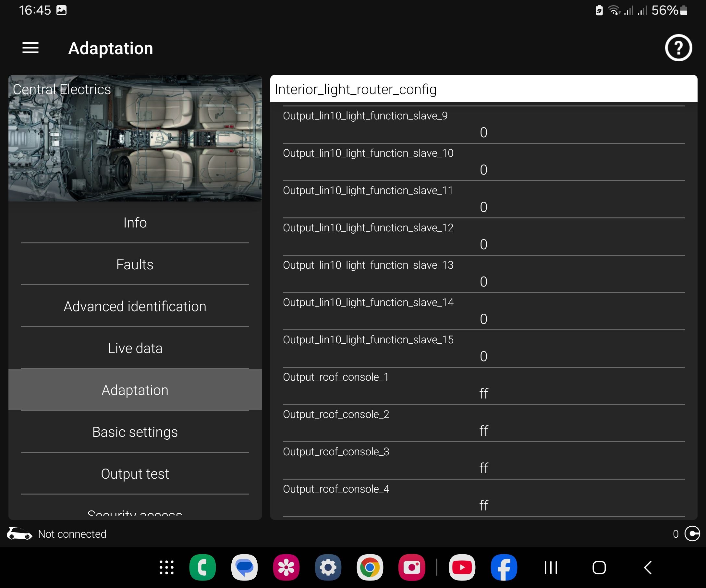The height and width of the screenshot is (588, 706).
Task: Open Output test section
Action: point(135,474)
